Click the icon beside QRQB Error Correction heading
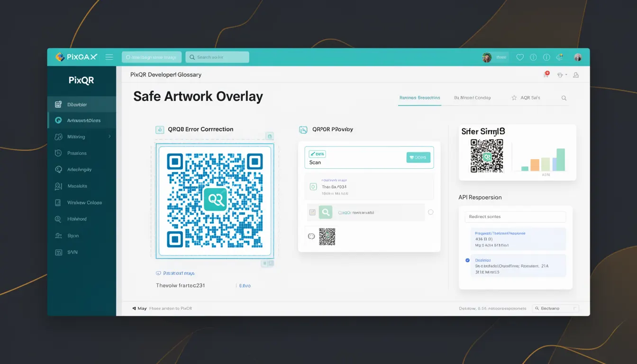 pos(160,129)
